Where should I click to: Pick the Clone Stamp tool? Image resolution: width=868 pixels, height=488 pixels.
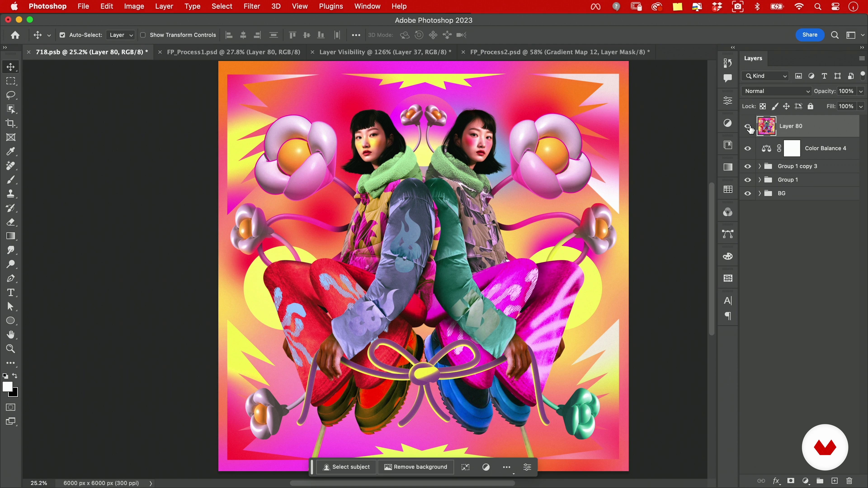11,194
